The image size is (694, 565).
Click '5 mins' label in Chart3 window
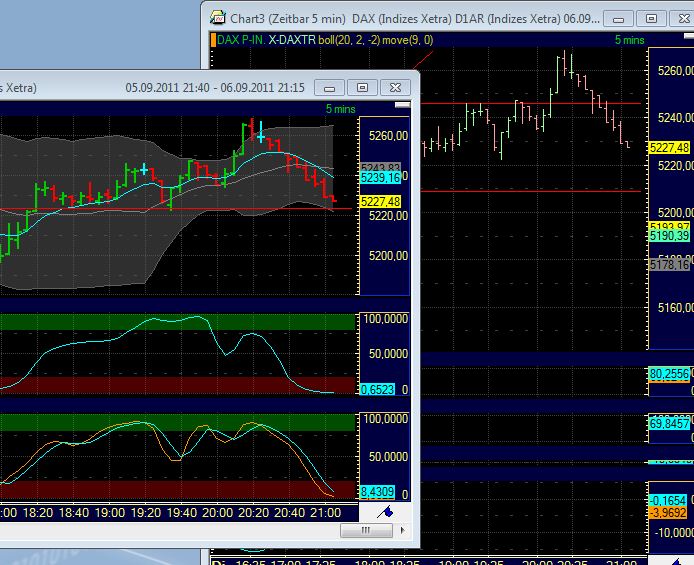point(629,40)
